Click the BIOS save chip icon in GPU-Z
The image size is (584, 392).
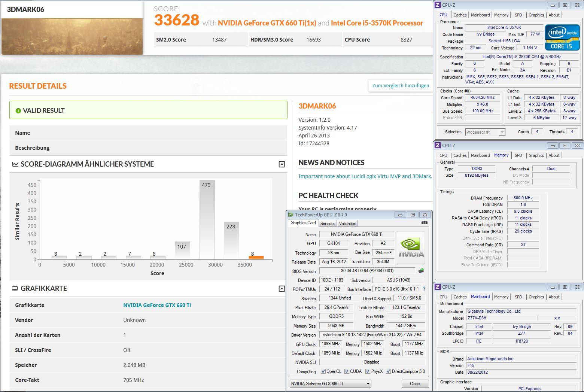coord(421,271)
